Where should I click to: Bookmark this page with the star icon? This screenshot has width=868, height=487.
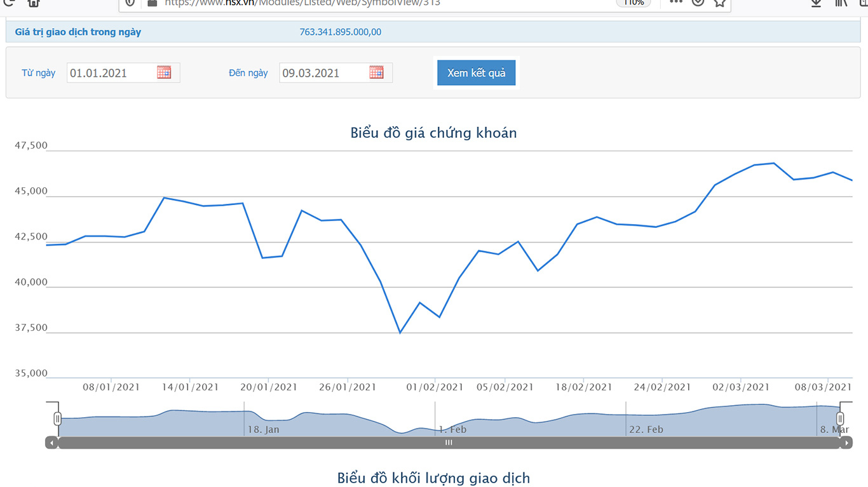(719, 3)
